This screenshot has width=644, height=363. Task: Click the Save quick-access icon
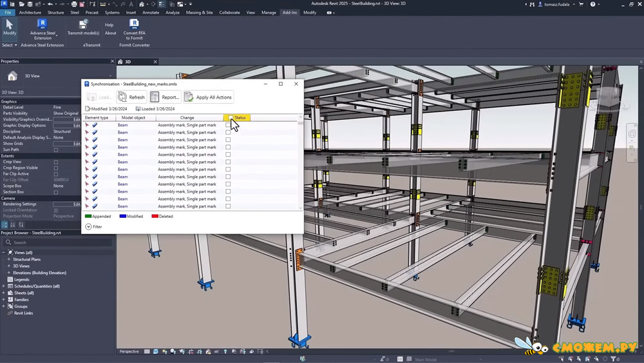[x=30, y=4]
